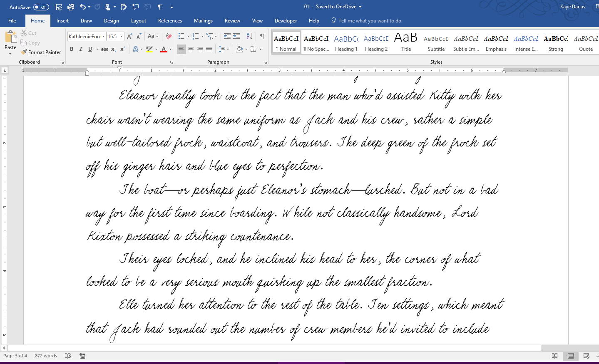Click the Undo arrow icon
The image size is (599, 364).
pyautogui.click(x=82, y=7)
